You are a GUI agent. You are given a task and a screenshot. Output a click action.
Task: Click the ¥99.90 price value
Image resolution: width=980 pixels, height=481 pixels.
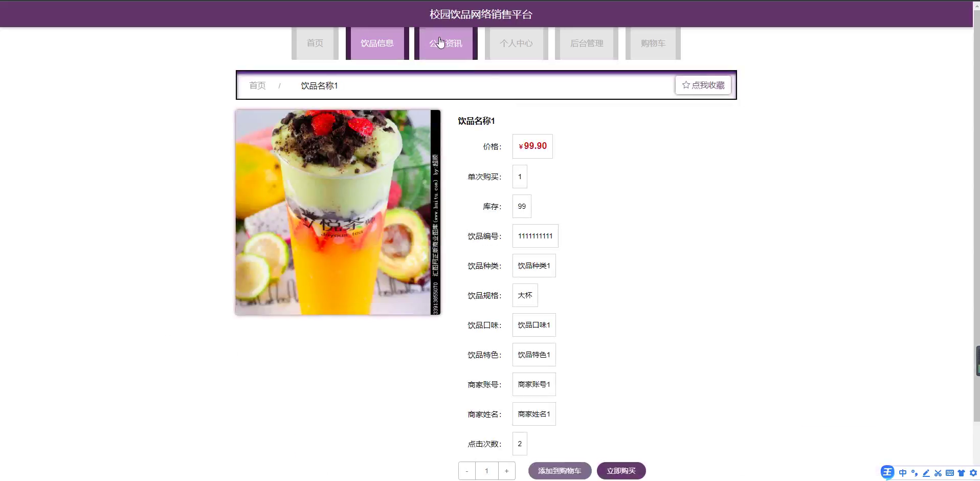532,146
